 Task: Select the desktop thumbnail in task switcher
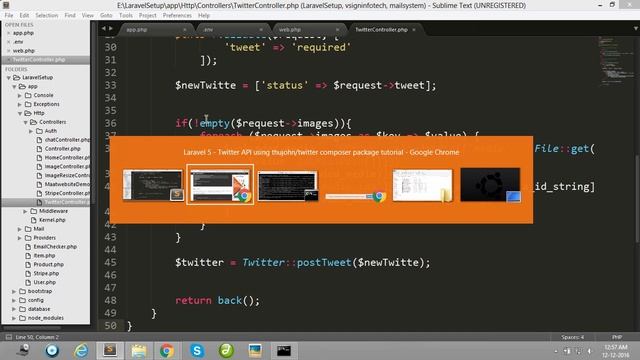[x=490, y=185]
